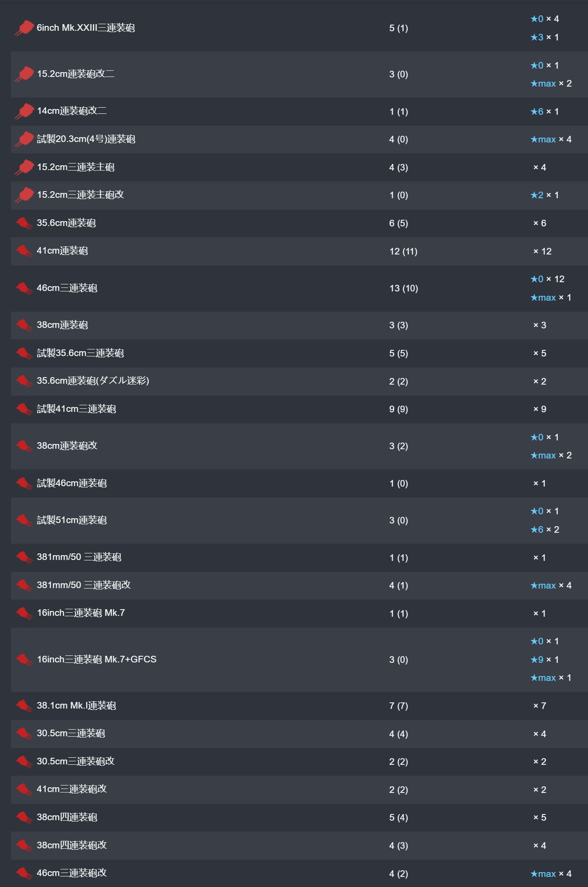
Task: Click the 16inch三連装砲 Mk.7+GFCS gun icon
Action: (x=24, y=659)
